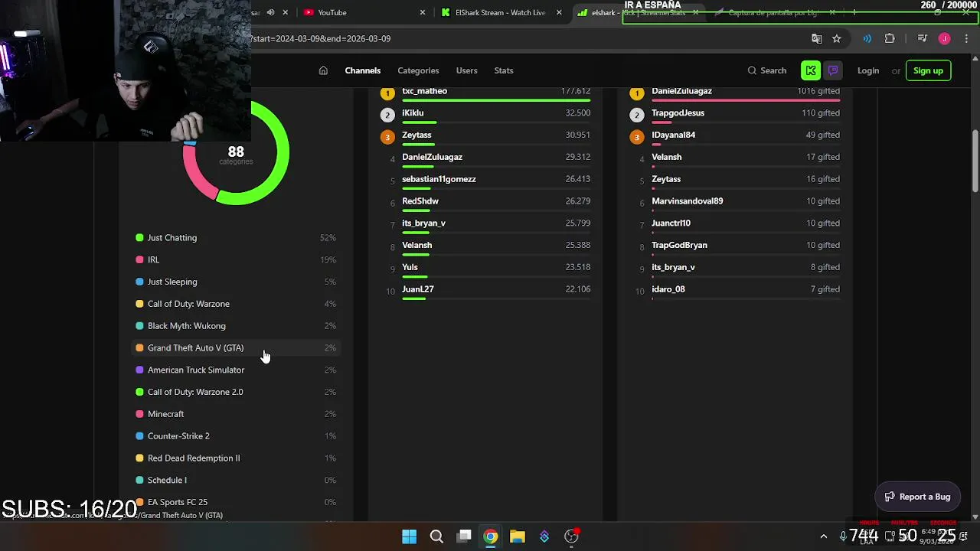
Task: Open the Red Dead Redemption II category
Action: pos(236,458)
